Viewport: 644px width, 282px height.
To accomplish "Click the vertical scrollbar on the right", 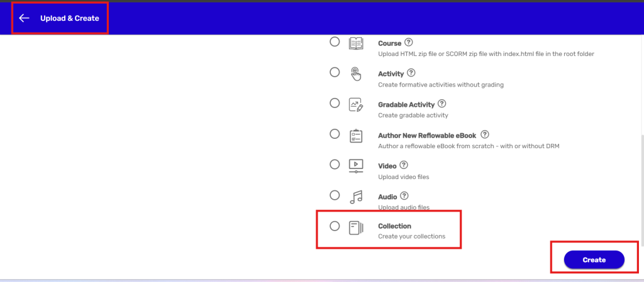I will coord(641,188).
